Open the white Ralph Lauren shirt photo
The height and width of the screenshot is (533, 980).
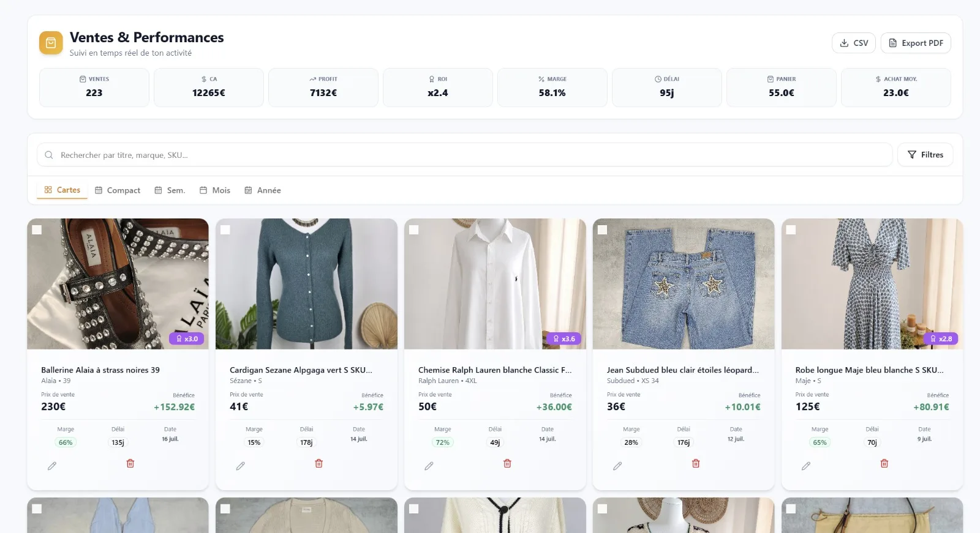[495, 284]
